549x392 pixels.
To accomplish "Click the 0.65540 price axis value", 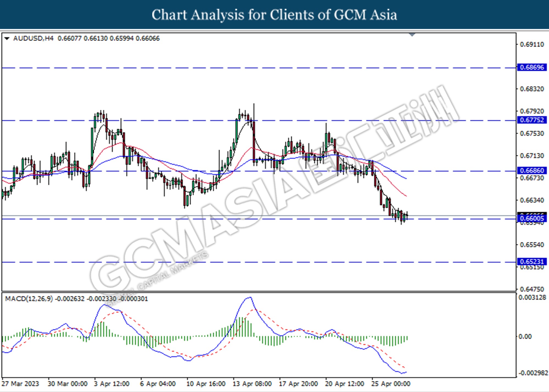I will (532, 245).
